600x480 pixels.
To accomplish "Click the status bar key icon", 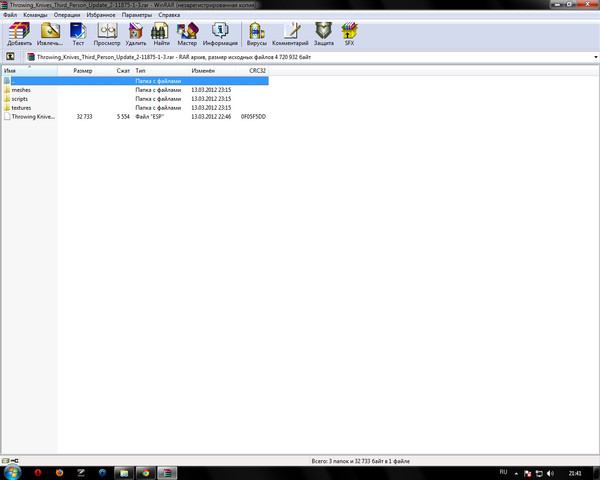I will tap(15, 461).
